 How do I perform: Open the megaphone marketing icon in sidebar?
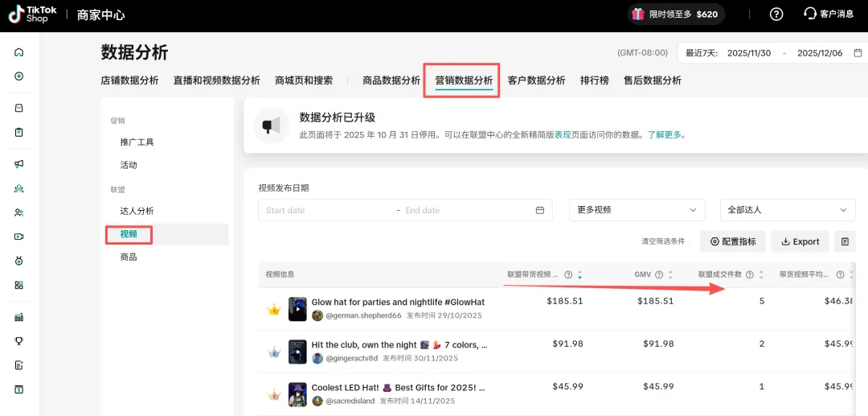(19, 164)
